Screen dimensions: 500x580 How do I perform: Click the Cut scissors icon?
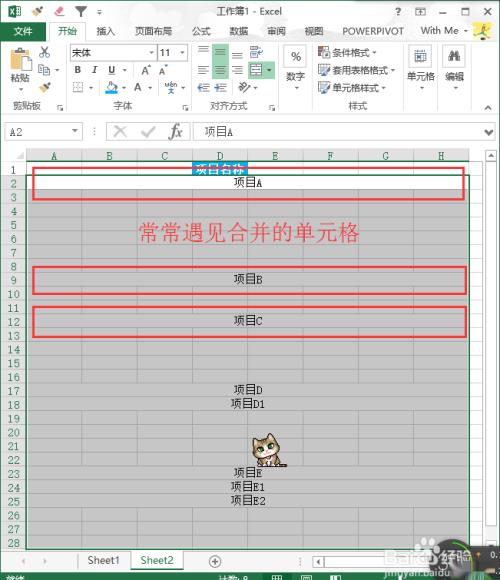point(44,52)
